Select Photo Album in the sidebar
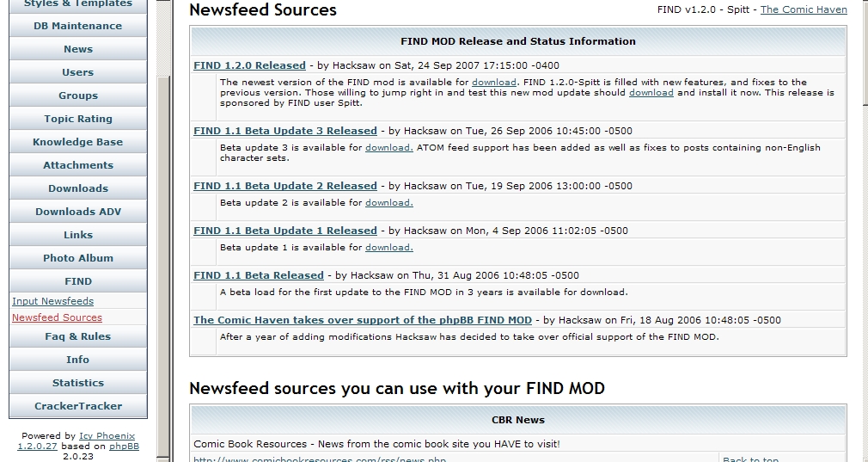Viewport: 868px width, 462px height. click(77, 258)
